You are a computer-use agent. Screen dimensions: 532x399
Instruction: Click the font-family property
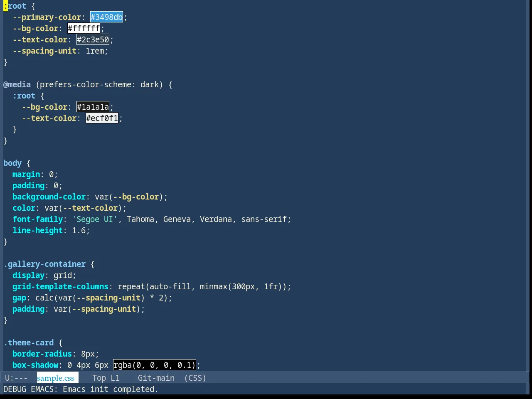tap(37, 219)
